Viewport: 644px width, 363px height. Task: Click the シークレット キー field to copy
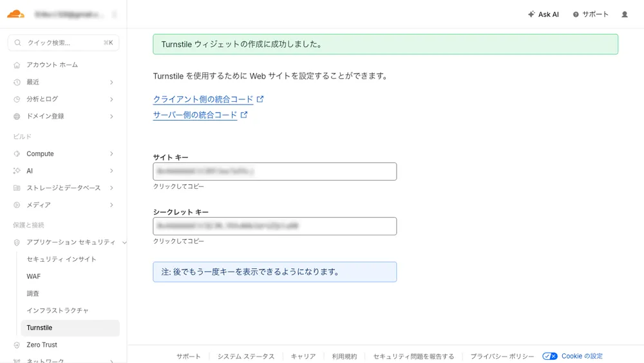pos(275,226)
